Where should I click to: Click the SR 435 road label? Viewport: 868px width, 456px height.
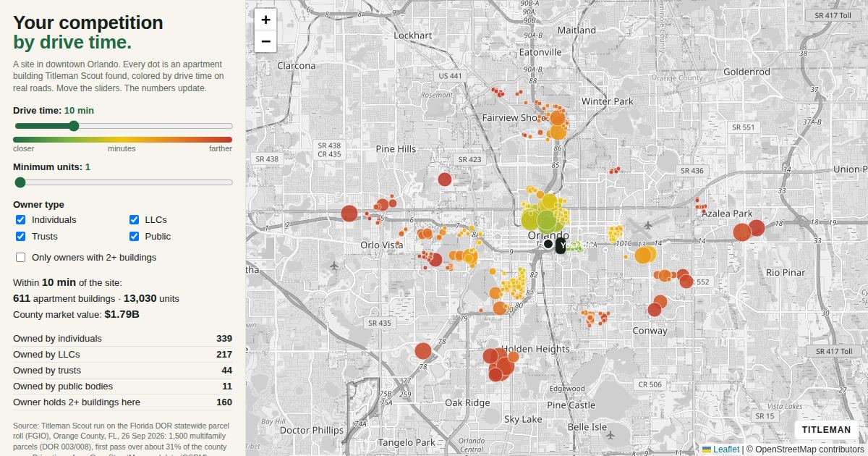pyautogui.click(x=379, y=324)
